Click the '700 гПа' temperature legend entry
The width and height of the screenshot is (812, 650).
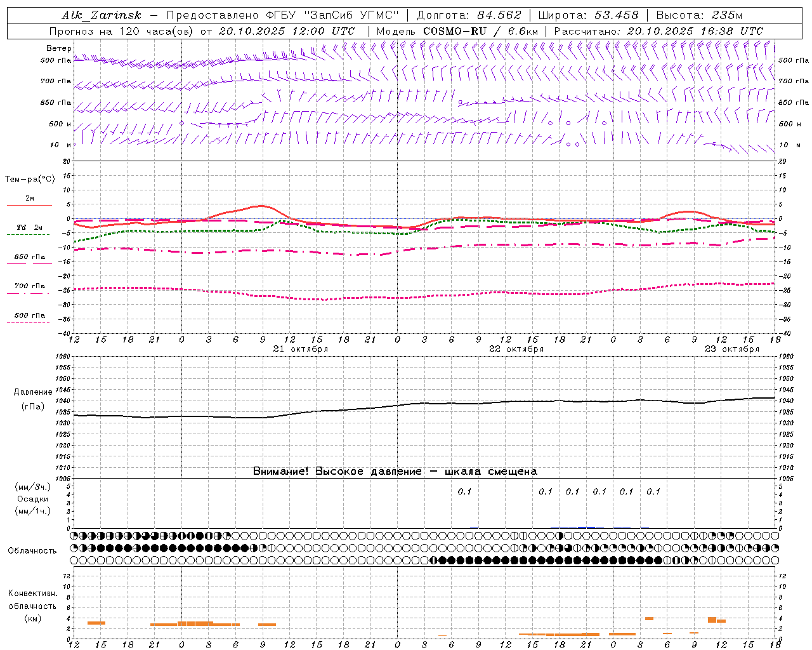click(x=29, y=286)
